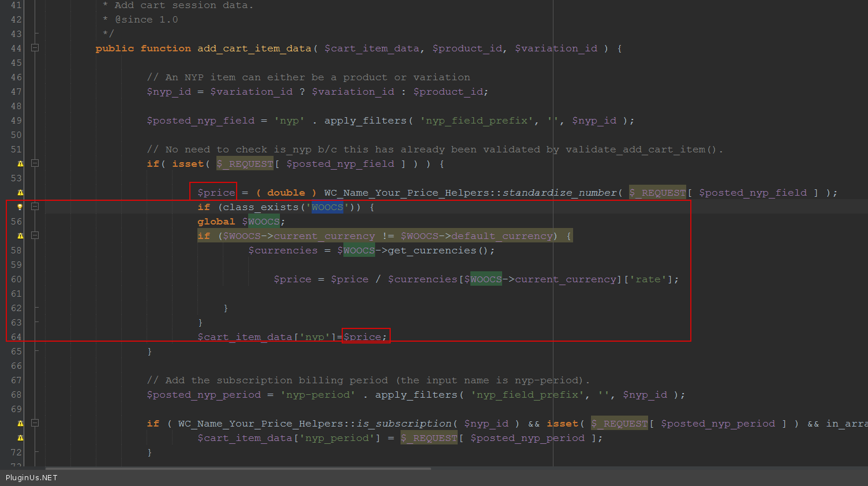Click highlighted WOOCS string in class_exists
This screenshot has height=486, width=868.
327,207
